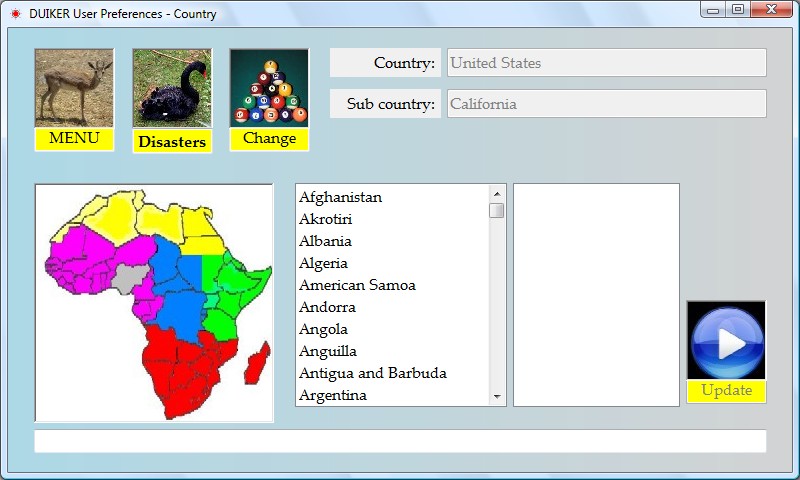Select American Samoa in the list

pos(357,285)
